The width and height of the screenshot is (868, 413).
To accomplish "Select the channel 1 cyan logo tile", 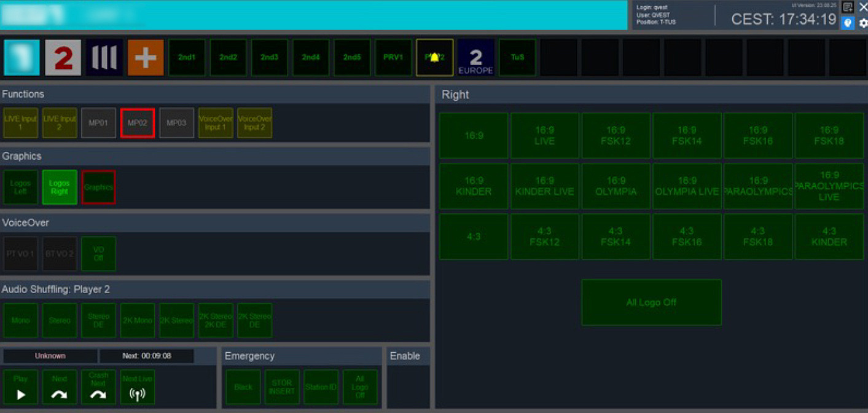I will point(22,58).
